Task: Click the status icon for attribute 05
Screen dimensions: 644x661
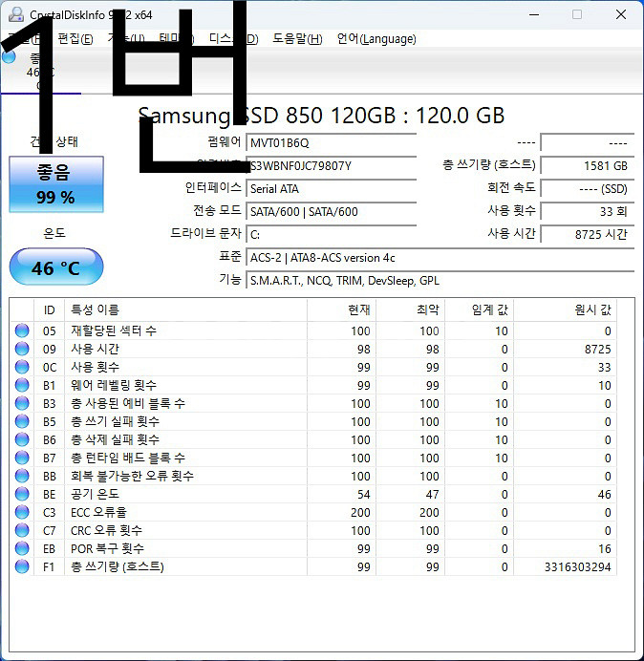Action: point(22,330)
